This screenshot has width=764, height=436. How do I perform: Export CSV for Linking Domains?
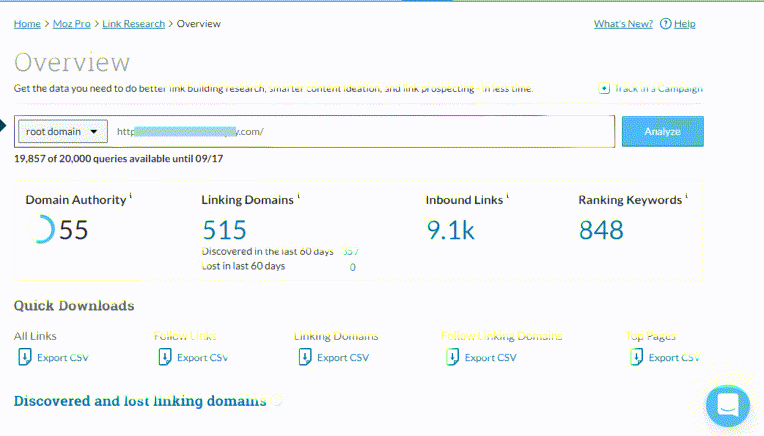pos(343,358)
